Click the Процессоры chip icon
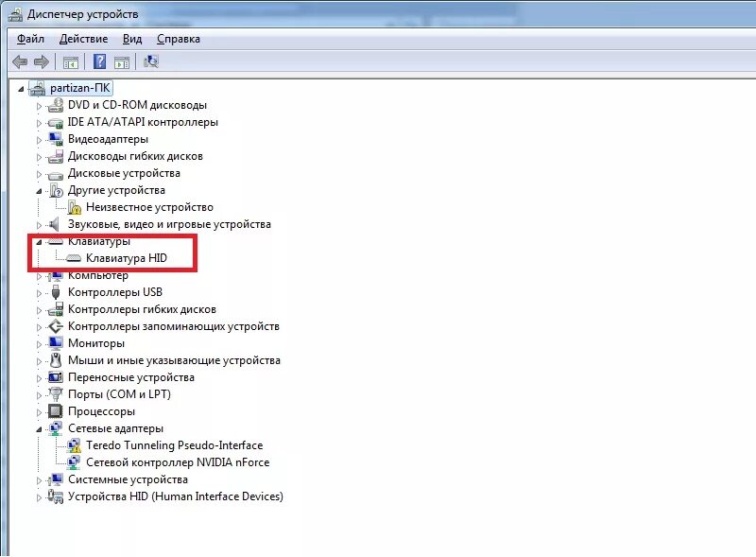 56,411
